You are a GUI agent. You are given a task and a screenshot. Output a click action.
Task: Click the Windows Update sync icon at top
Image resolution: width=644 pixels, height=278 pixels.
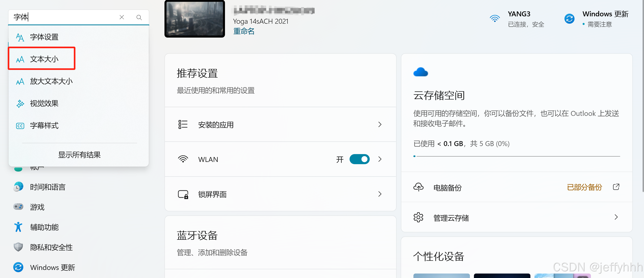click(x=569, y=19)
